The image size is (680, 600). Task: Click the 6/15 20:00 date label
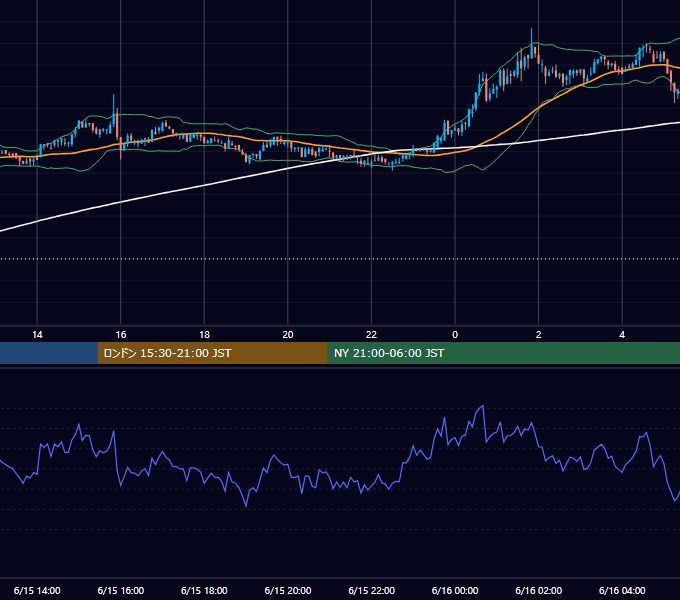(288, 590)
